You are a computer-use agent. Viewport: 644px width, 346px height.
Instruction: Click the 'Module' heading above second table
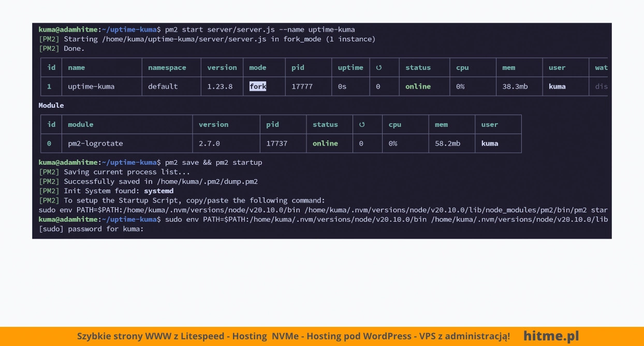[x=51, y=105]
